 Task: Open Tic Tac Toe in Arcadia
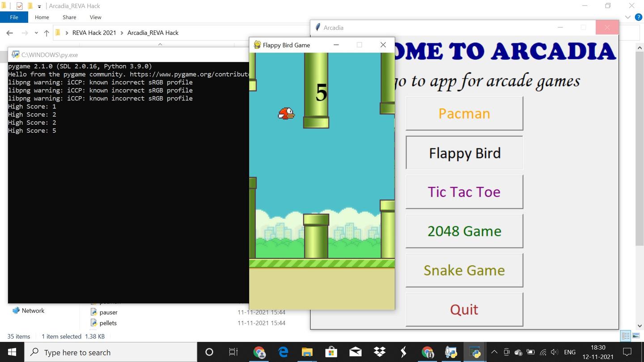click(x=464, y=192)
